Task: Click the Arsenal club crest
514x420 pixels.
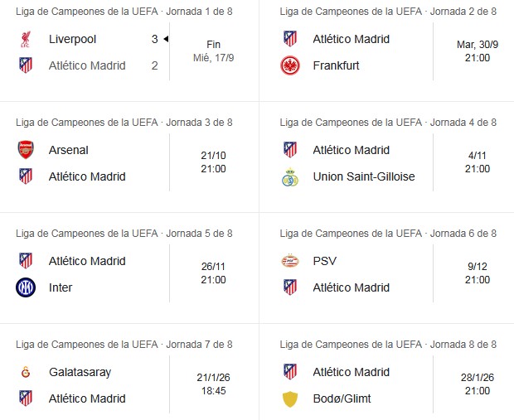Action: [26, 150]
